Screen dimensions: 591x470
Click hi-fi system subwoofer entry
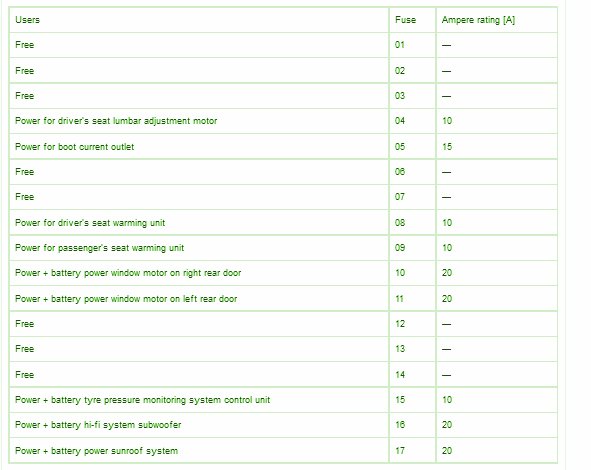[x=98, y=425]
